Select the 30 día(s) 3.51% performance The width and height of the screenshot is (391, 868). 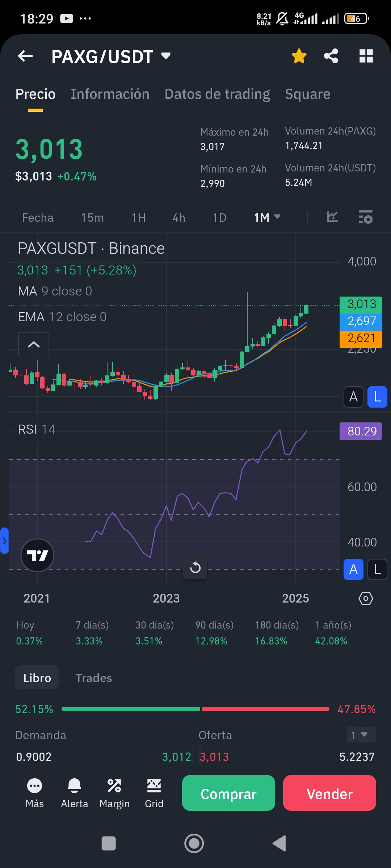155,633
